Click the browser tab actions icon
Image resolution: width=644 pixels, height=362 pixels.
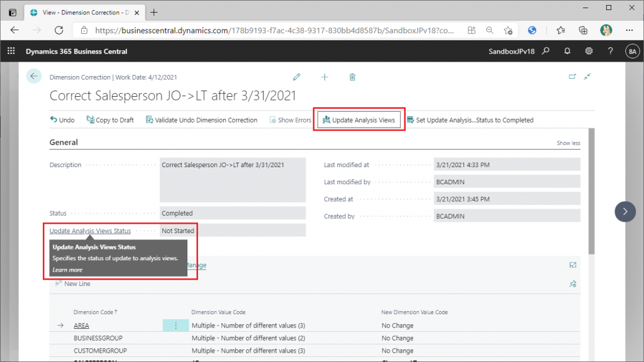click(13, 13)
